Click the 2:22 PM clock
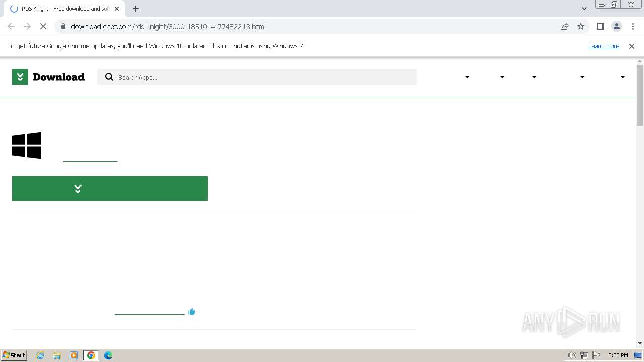 tap(618, 355)
